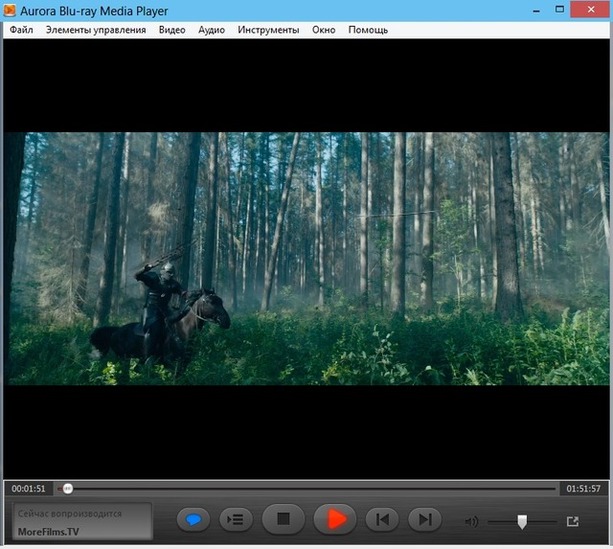Open the Инструменты menu

pos(268,30)
